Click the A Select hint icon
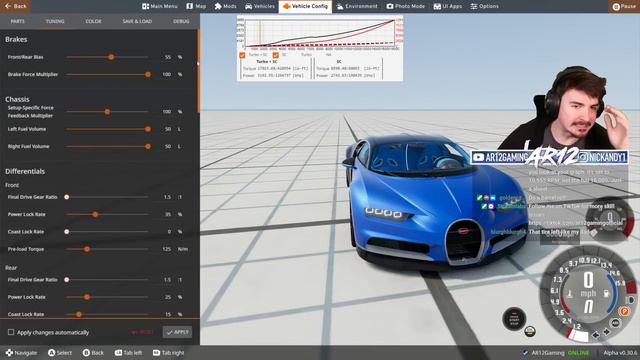 point(51,353)
